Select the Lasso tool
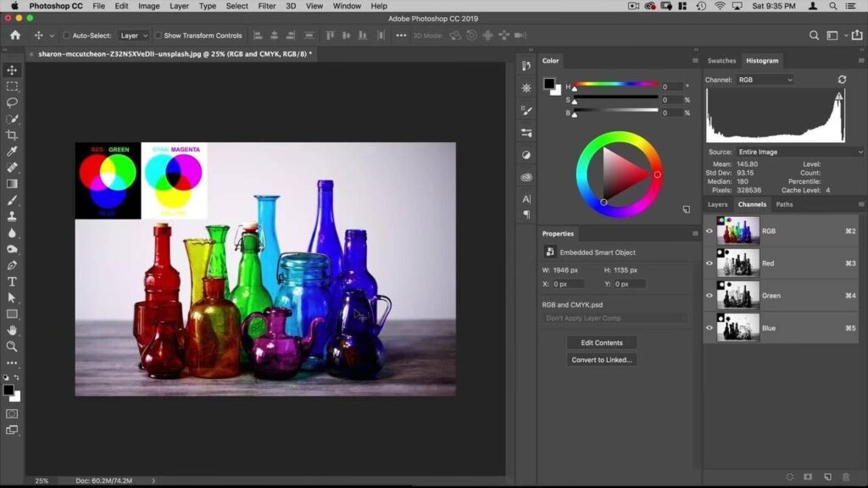 (x=12, y=103)
